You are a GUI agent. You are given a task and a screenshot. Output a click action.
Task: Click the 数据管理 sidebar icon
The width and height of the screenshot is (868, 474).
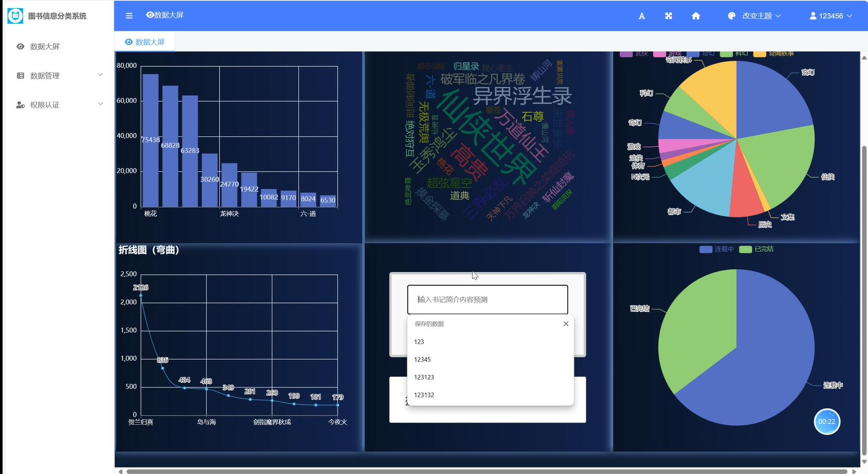(20, 75)
